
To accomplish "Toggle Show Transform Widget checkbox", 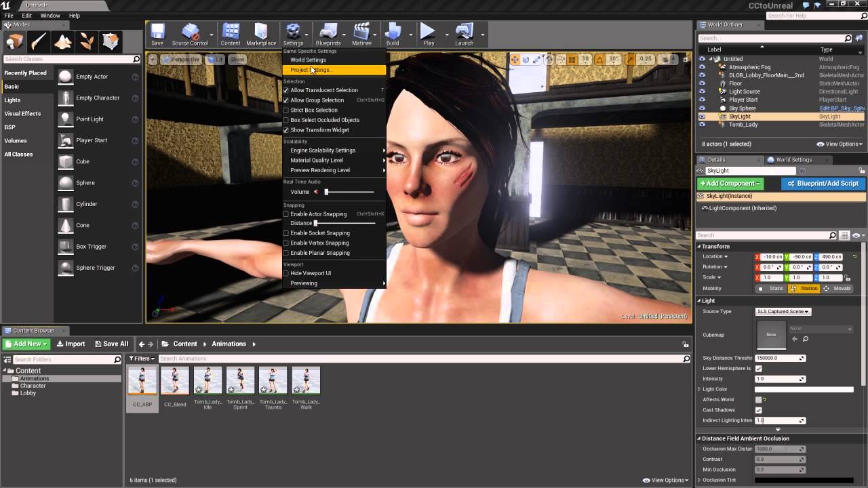I will (x=285, y=130).
